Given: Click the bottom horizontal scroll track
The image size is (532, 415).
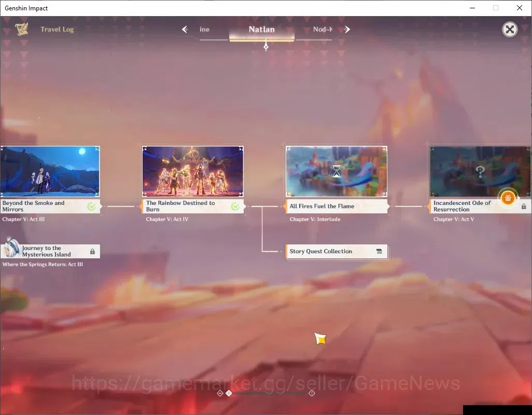Looking at the screenshot, I should pyautogui.click(x=270, y=393).
